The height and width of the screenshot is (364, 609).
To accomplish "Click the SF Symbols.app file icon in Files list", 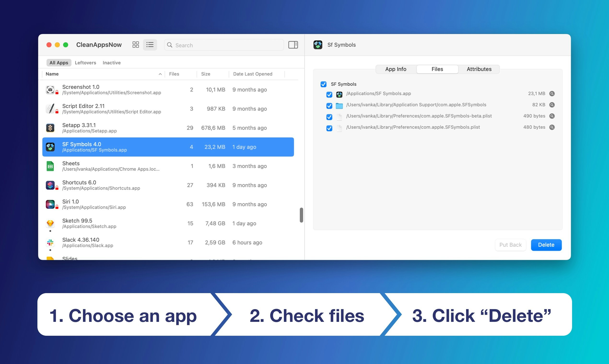I will tap(339, 94).
